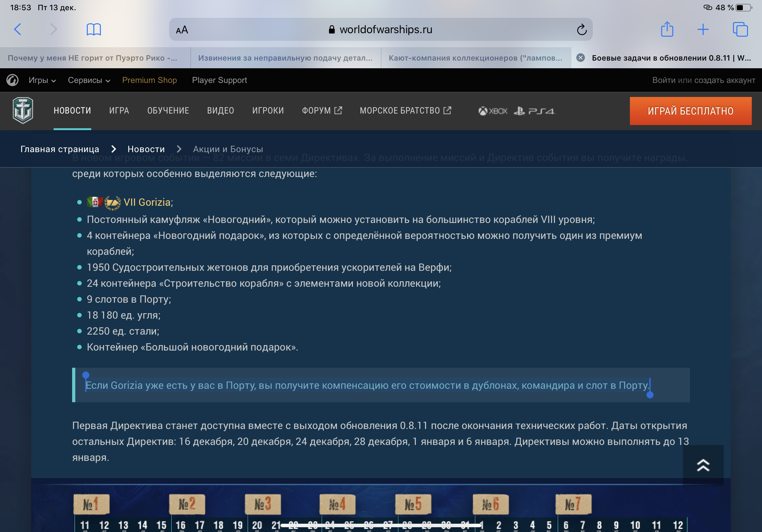Switch to Кают-компания коллекционеров tab
The image size is (762, 532).
tap(476, 58)
